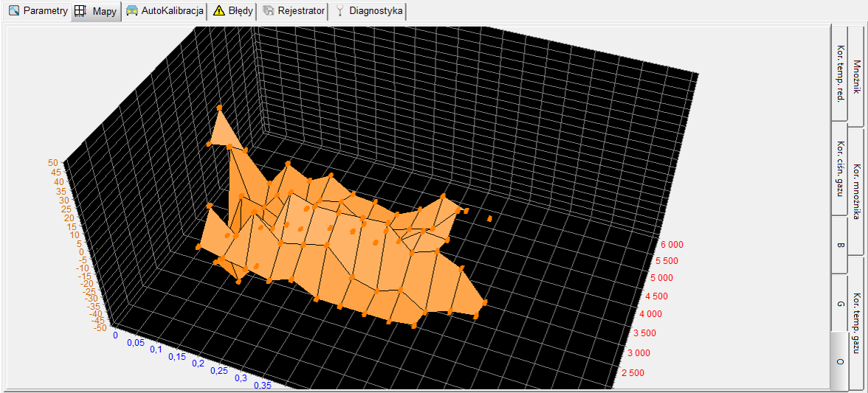Select the O side tab

pos(840,361)
